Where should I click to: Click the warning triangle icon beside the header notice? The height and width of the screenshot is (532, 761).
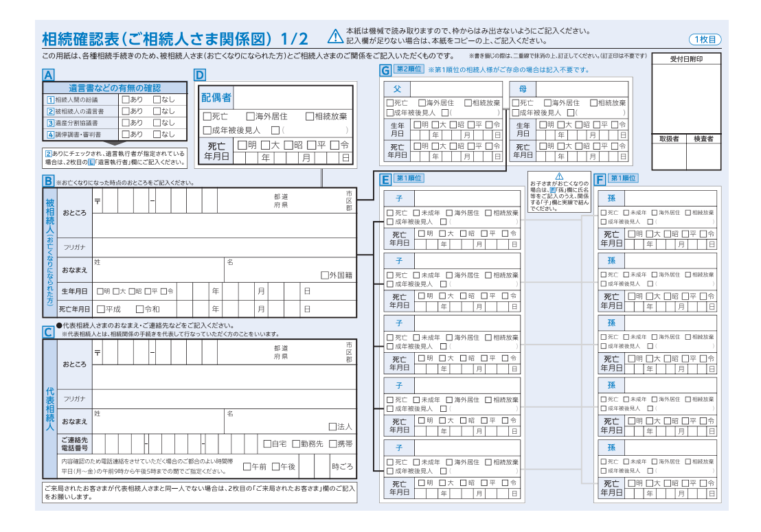pyautogui.click(x=335, y=36)
